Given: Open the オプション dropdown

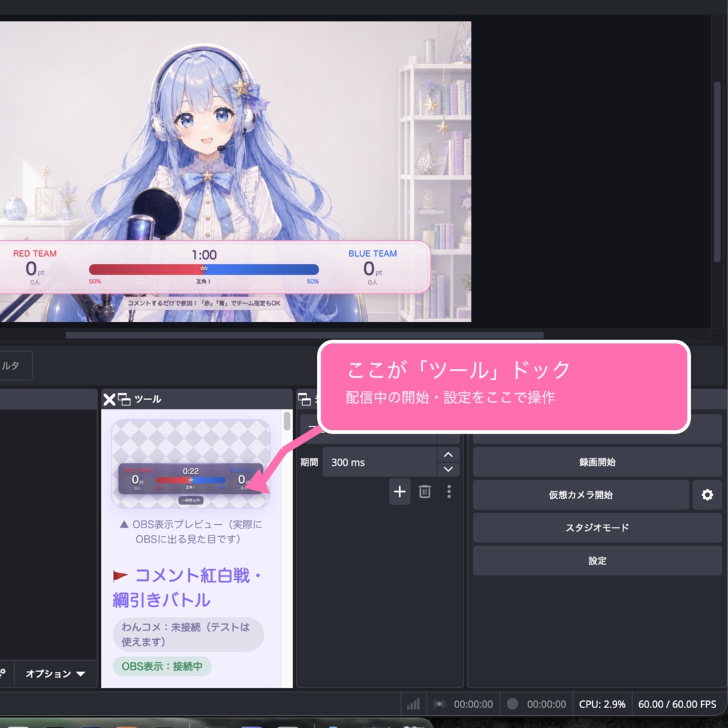Looking at the screenshot, I should [x=55, y=673].
